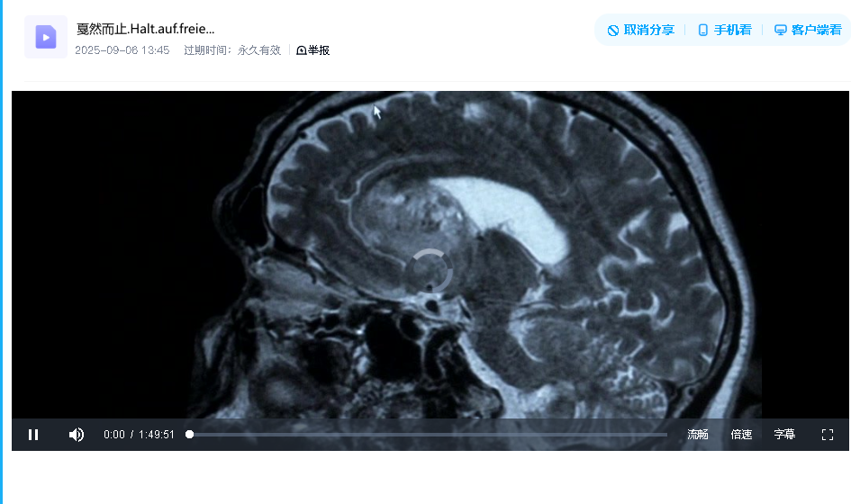Viewport: 851px width, 504px height.
Task: Enter fullscreen mode with the corner-brackets icon
Action: (x=827, y=435)
